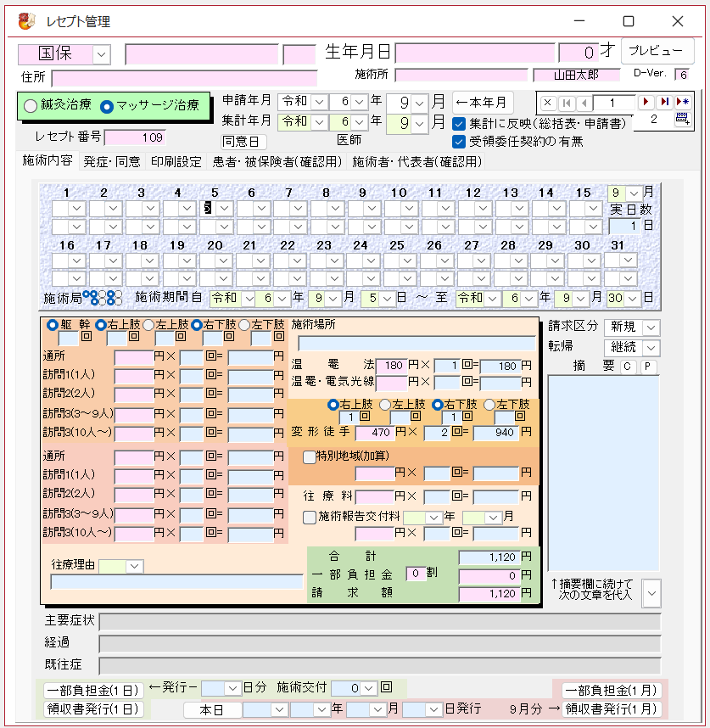Screen dimensions: 710x728
Task: Click the 主要症状 text field
Action: point(379,622)
